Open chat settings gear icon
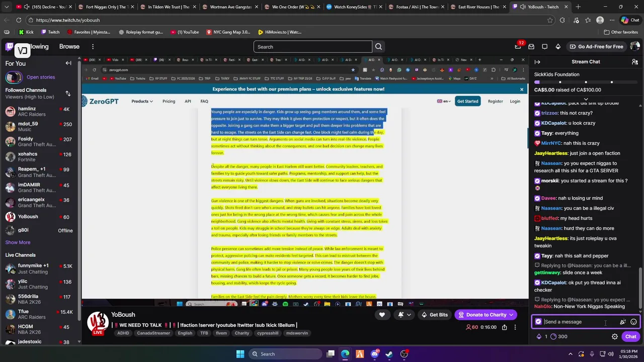 615,337
